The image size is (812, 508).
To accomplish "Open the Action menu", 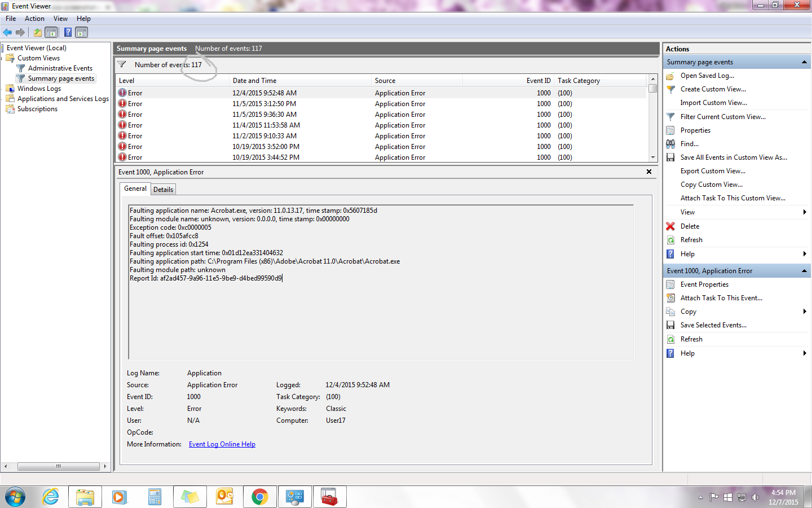I will 34,19.
